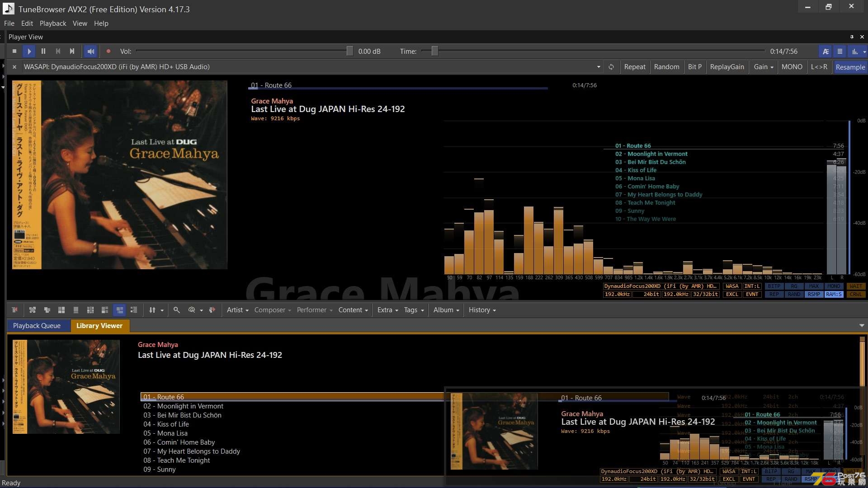Click the scattered tiles view icon
Image resolution: width=868 pixels, height=488 pixels.
33,310
